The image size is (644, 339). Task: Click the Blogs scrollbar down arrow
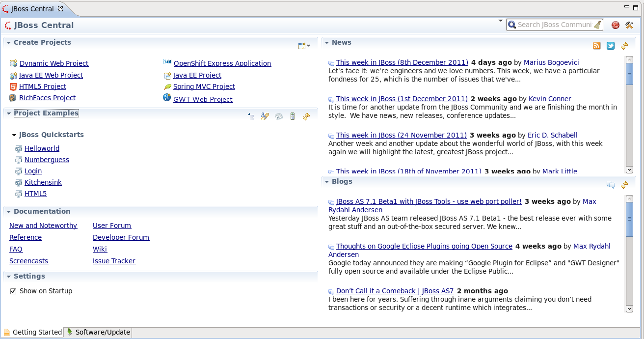click(x=629, y=309)
